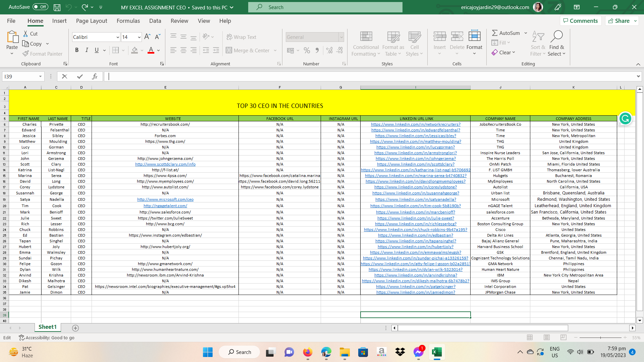Select the Sheet1 tab

(x=48, y=327)
